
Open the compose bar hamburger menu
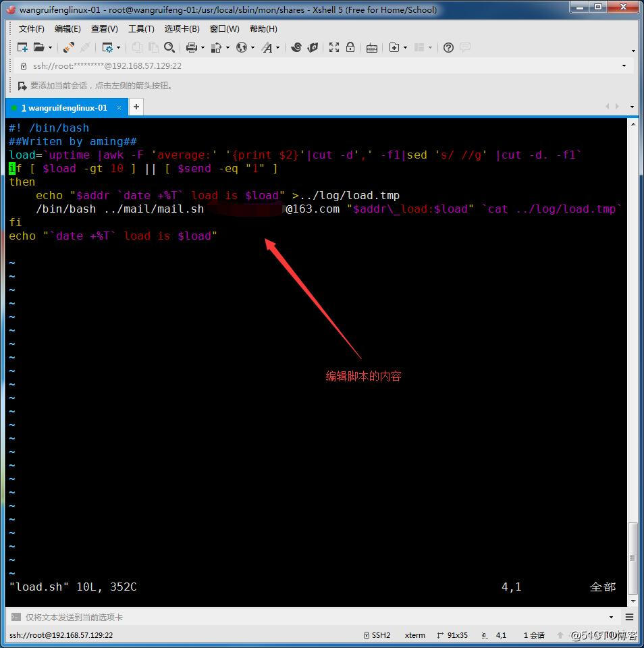click(x=630, y=617)
